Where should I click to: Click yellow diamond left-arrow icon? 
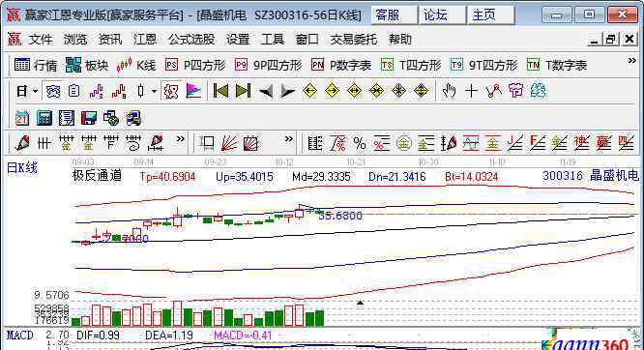309,91
